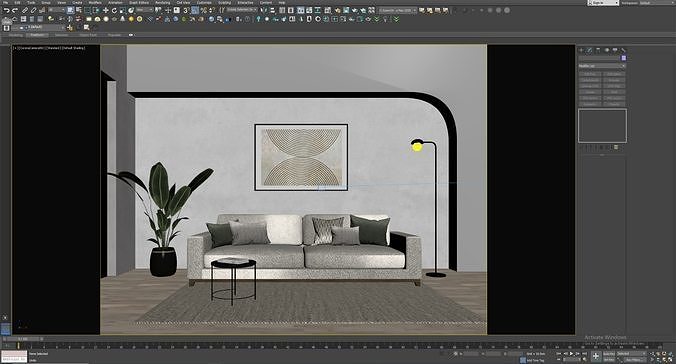Open the Time Configuration icon
Viewport: 676px width, 364px height.
[x=585, y=359]
